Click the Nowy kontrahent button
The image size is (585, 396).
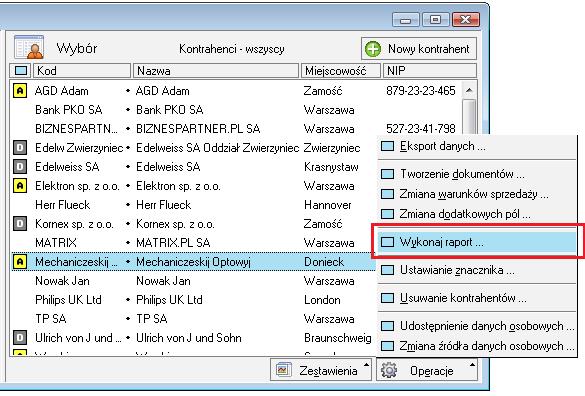(x=419, y=49)
